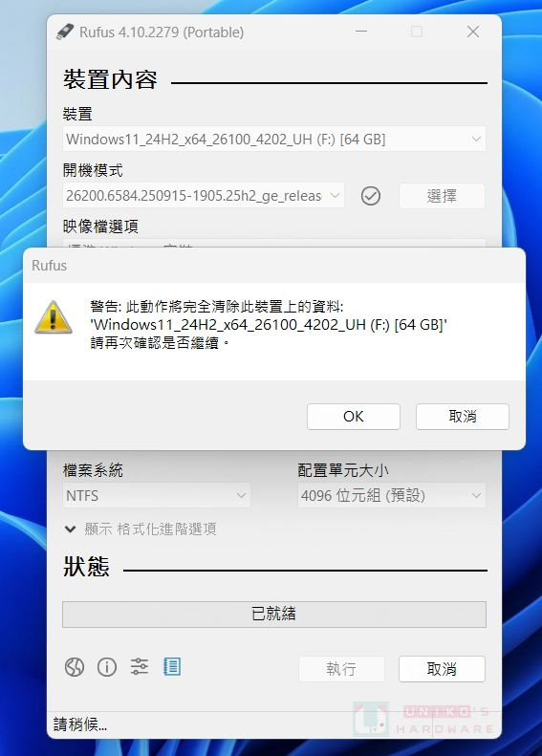Image resolution: width=542 pixels, height=756 pixels.
Task: Minimize the Rufus window
Action: [x=361, y=32]
